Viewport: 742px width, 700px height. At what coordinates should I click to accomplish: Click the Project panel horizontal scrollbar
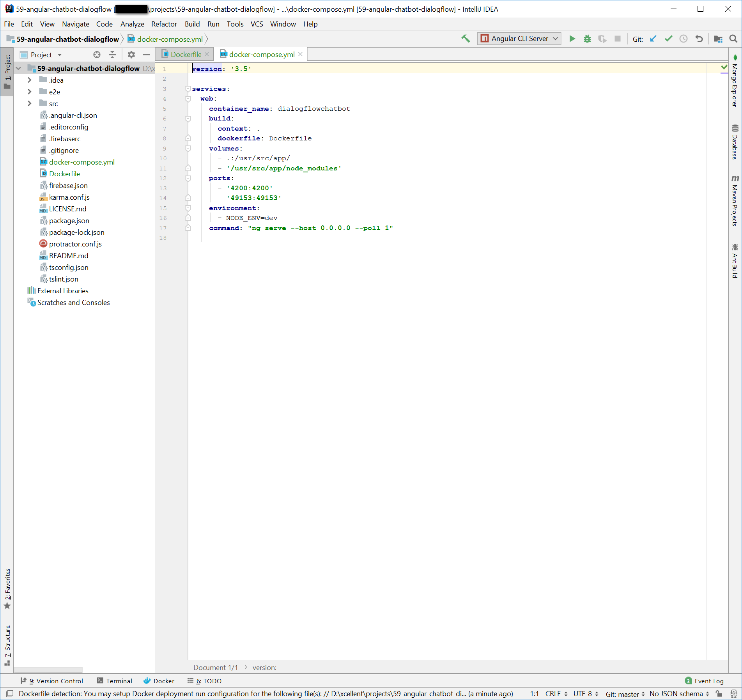(48, 670)
